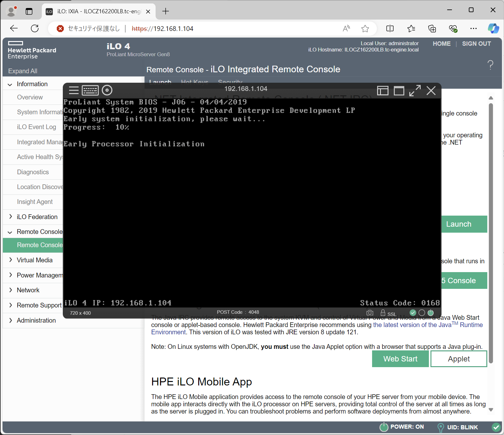504x435 pixels.
Task: Open the System Information page
Action: (40, 112)
